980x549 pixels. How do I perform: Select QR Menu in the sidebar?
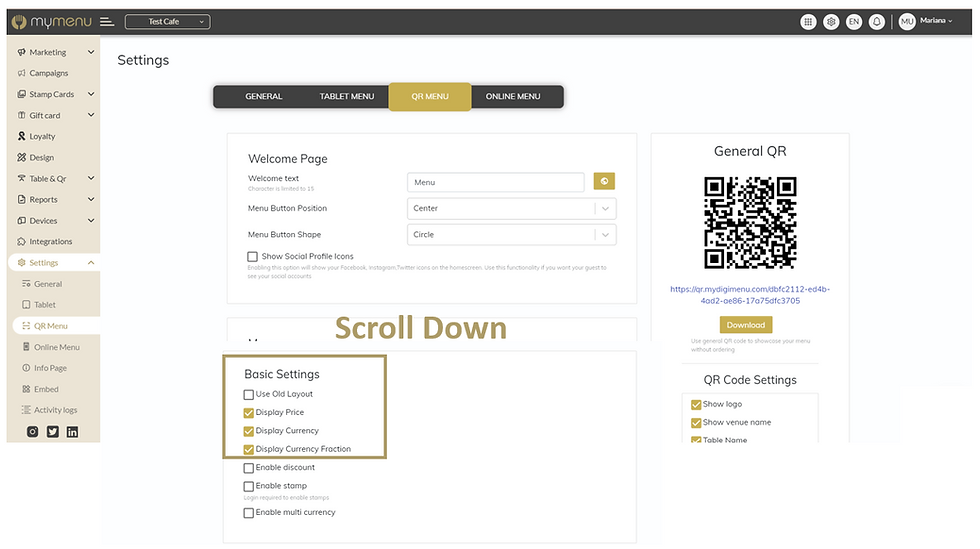pos(51,326)
